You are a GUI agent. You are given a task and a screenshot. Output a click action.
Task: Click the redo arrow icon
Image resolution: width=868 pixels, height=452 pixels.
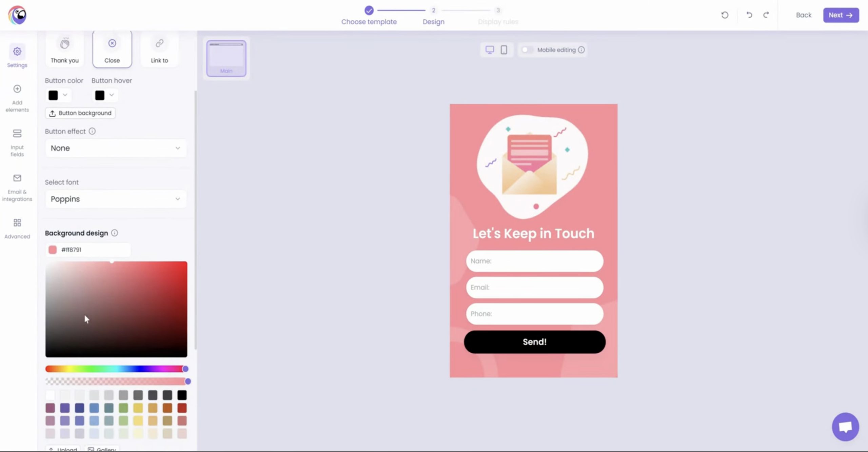click(x=766, y=15)
